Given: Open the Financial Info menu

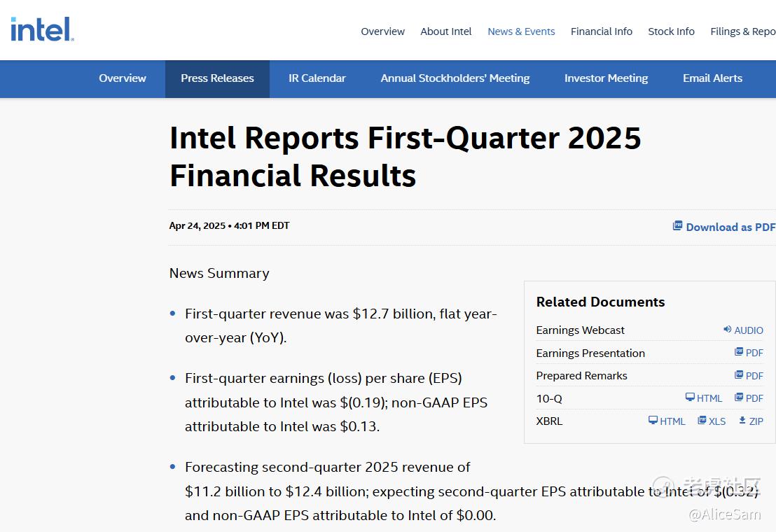Looking at the screenshot, I should coord(602,31).
